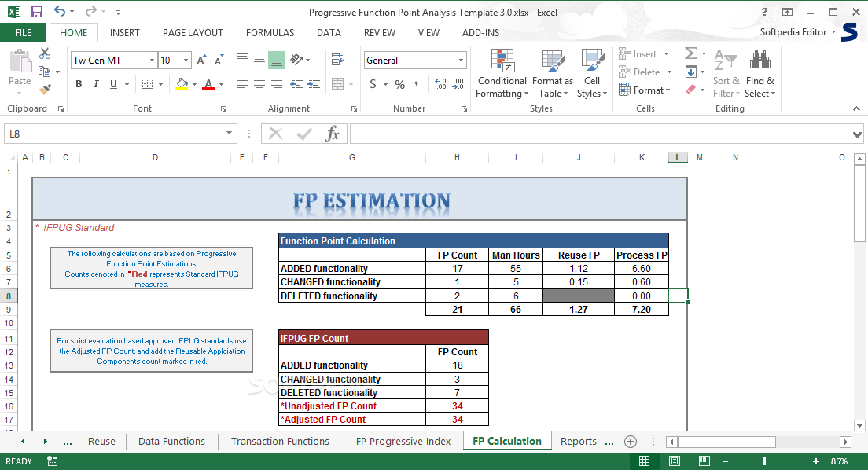Screen dimensions: 868x470
Task: Apply cell borders icon
Action: tap(147, 84)
